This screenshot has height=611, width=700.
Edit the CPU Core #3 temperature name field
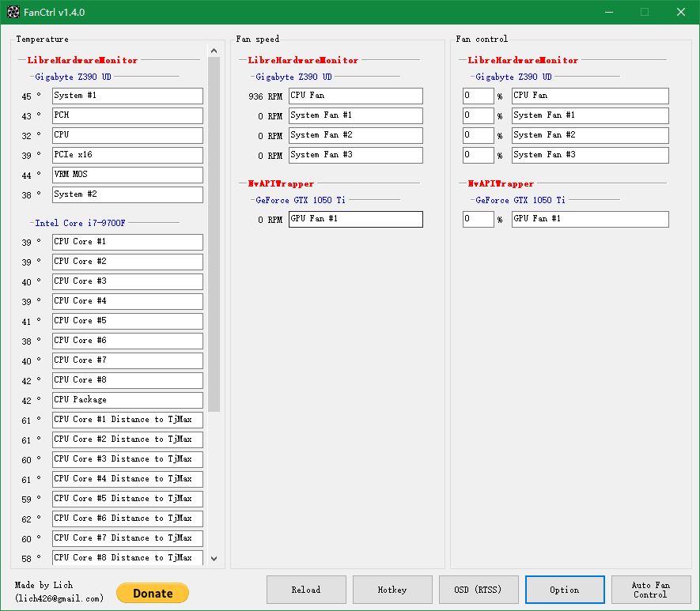click(127, 281)
